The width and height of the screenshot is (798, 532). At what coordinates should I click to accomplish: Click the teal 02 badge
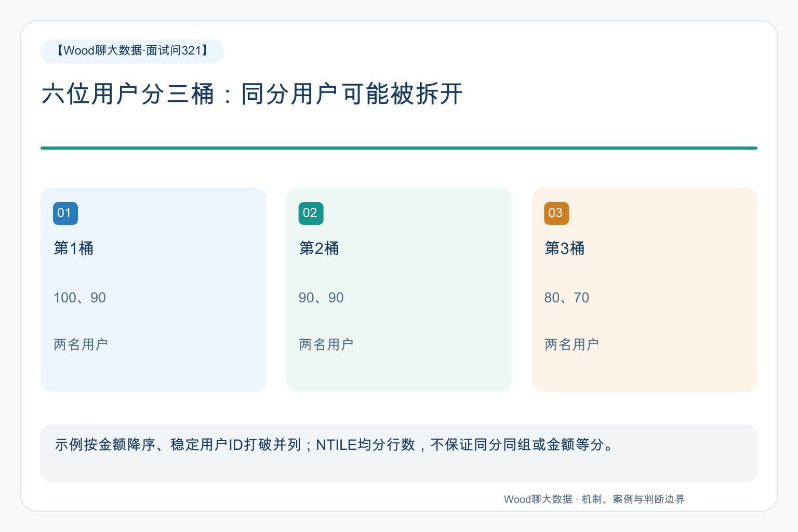[311, 214]
